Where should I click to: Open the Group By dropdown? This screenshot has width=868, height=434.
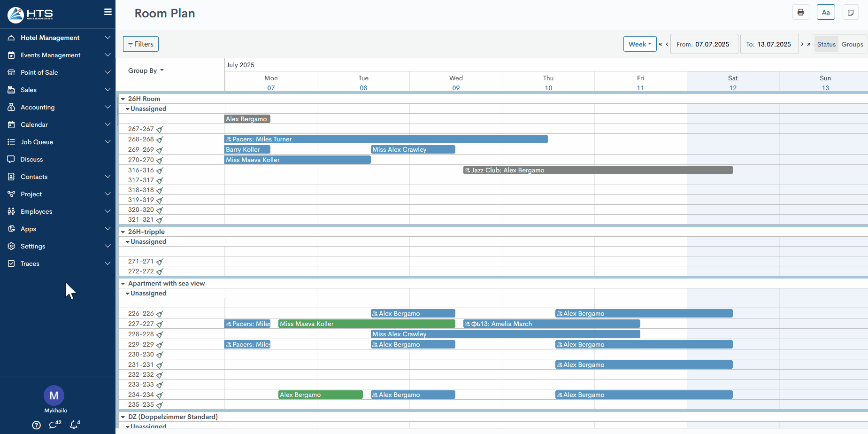(146, 70)
